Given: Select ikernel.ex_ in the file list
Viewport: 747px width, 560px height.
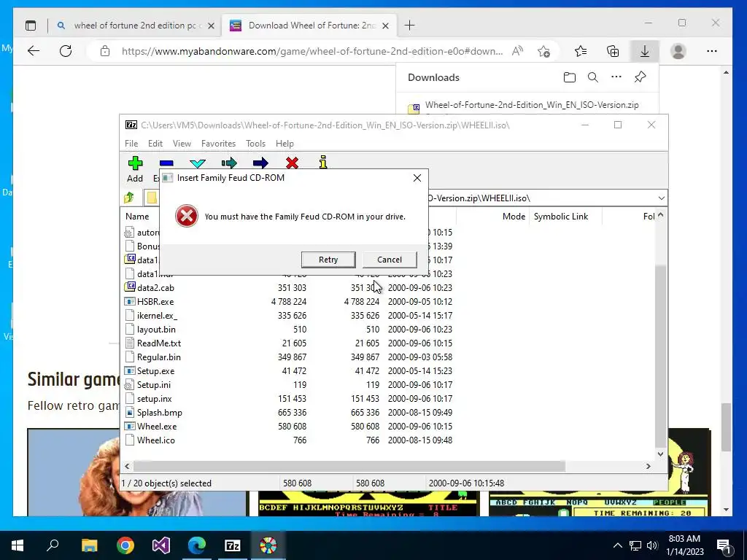Looking at the screenshot, I should (157, 315).
